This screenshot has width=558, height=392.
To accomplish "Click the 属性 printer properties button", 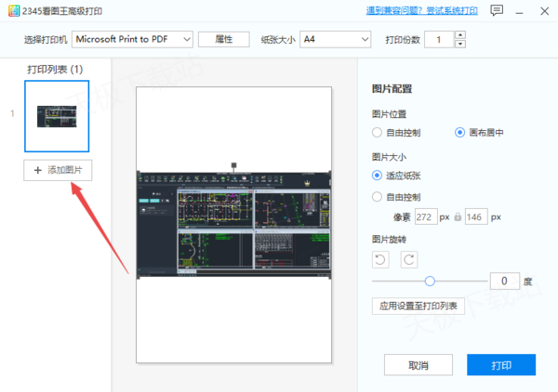I will (x=223, y=39).
